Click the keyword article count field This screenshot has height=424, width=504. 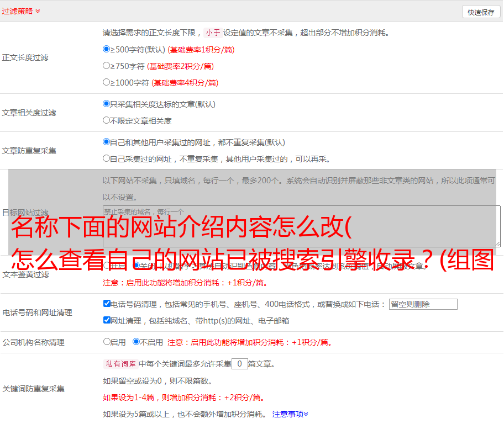tap(239, 364)
